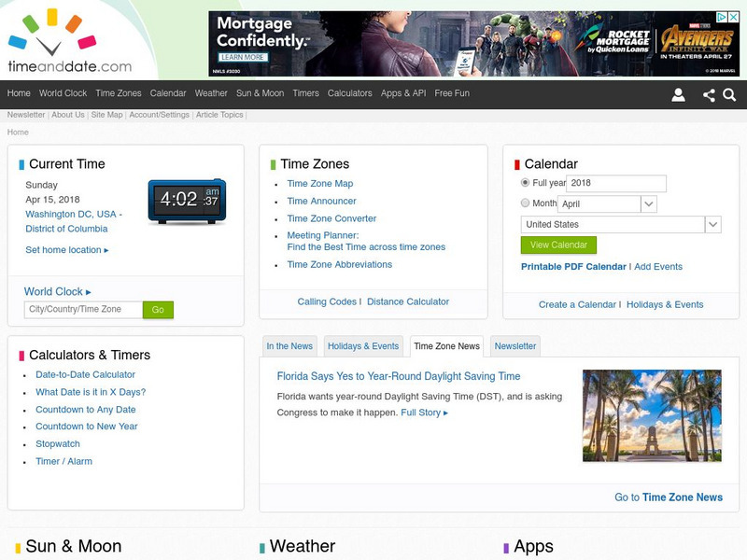Select the Full year radio button
The height and width of the screenshot is (560, 747).
[525, 182]
